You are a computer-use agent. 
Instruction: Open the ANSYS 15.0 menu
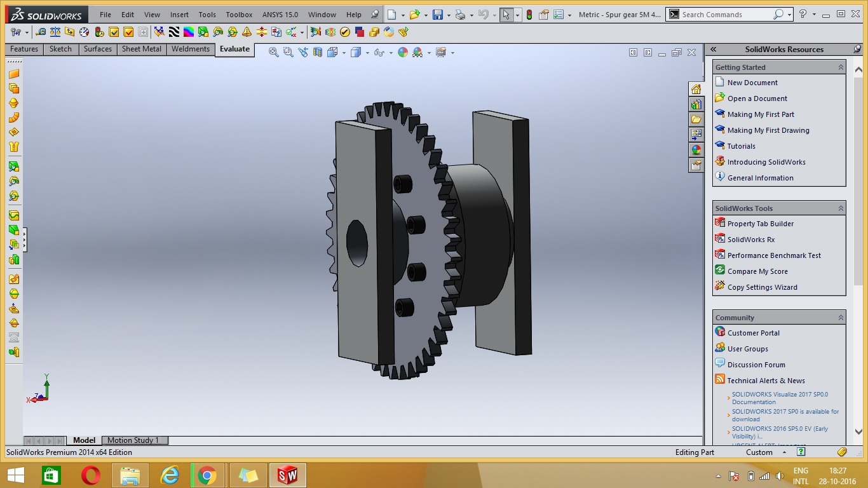tap(280, 15)
